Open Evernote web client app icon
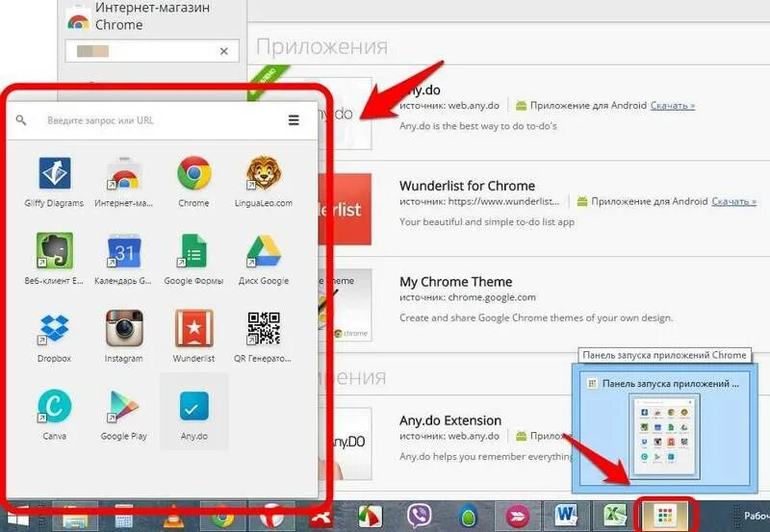Screen dimensions: 770x532 pos(55,251)
